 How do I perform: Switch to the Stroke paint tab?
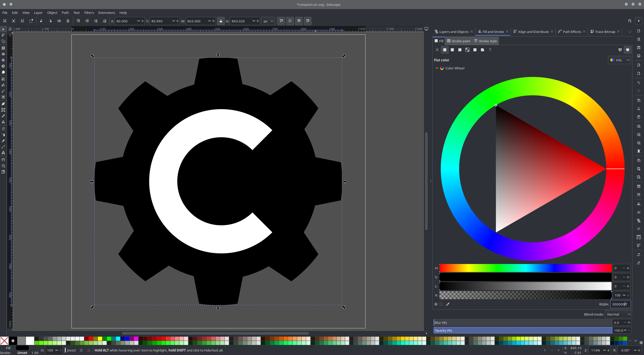coord(459,41)
